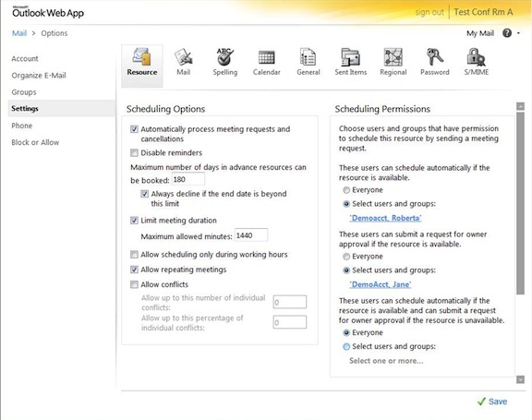Screen dimensions: 532x420
Task: Click the Scheduling Permissions heading
Action: coord(382,109)
